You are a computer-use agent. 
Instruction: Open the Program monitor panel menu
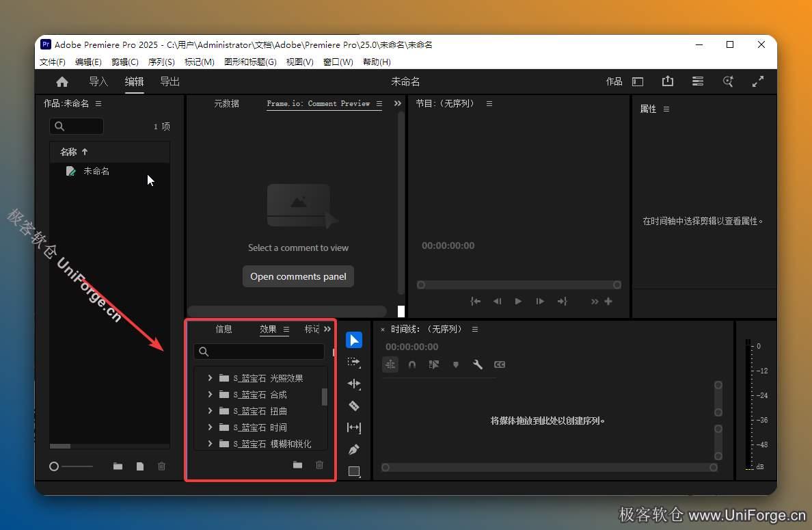[x=489, y=104]
